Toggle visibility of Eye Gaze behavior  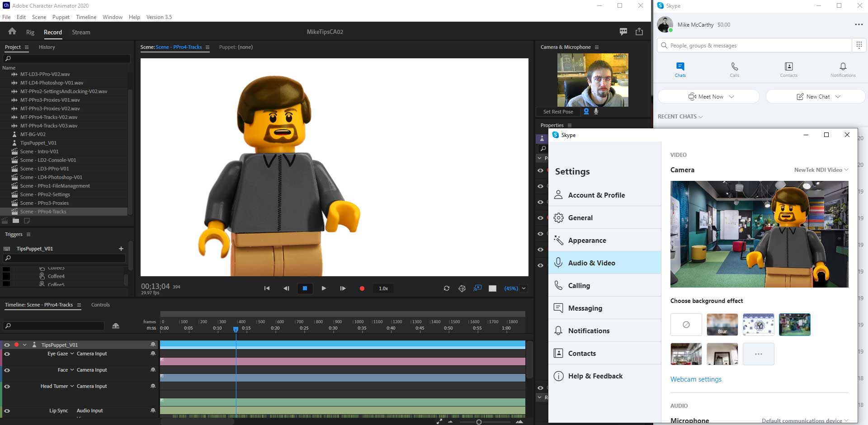pos(7,354)
